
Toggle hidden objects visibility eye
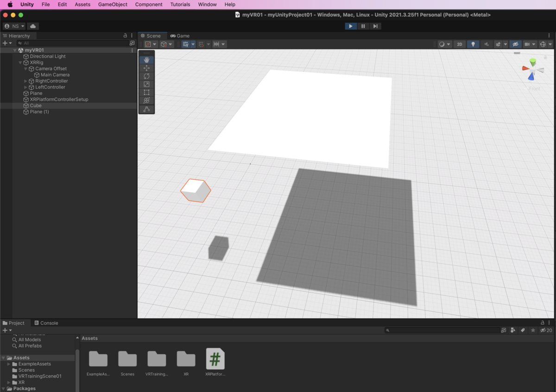tap(515, 44)
